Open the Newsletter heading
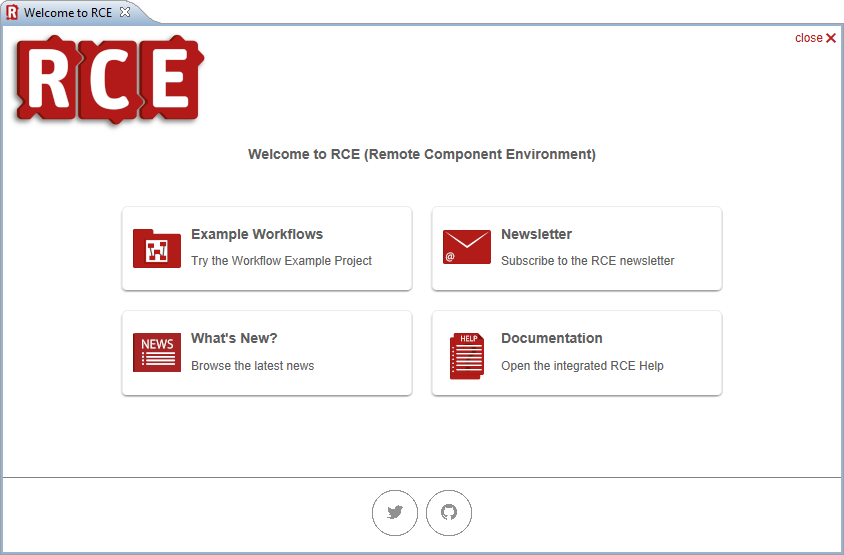Viewport: 844px width, 555px height. pyautogui.click(x=536, y=234)
